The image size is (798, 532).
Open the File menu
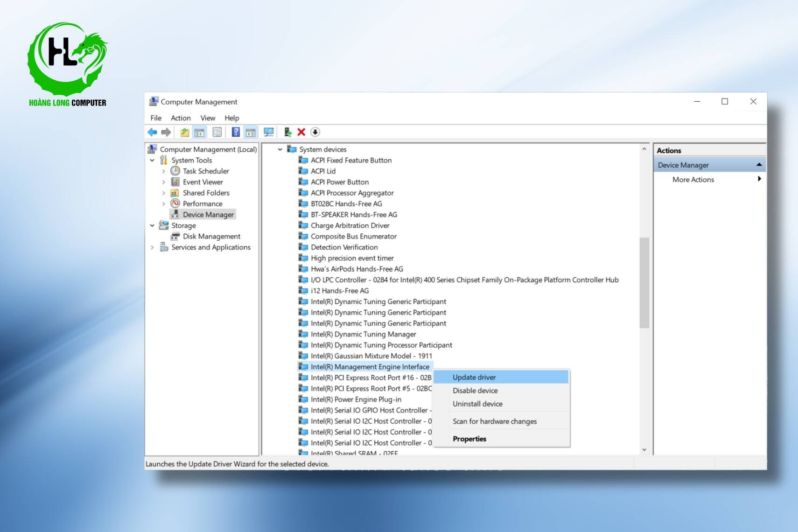pos(156,118)
